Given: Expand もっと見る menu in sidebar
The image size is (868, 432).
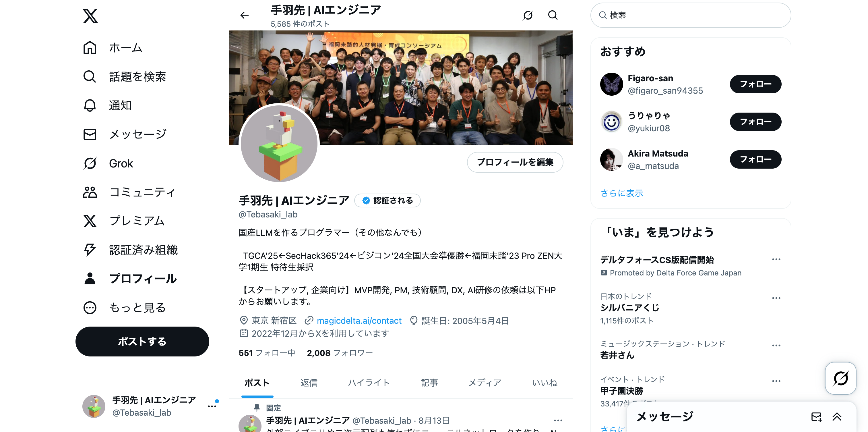Looking at the screenshot, I should point(124,308).
